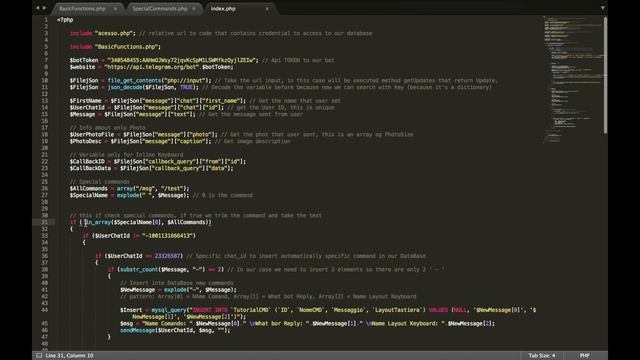Click the $UserChatId variable on line 14
The image size is (640, 360).
[87, 107]
